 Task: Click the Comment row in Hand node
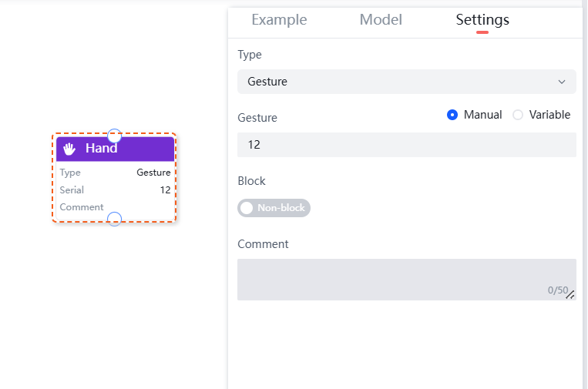point(115,207)
